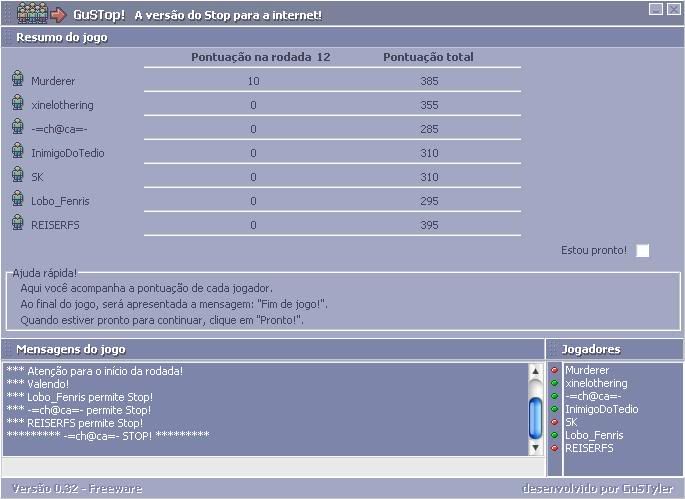The height and width of the screenshot is (499, 685).
Task: Click the xinelothering name in score table
Action: pos(62,105)
